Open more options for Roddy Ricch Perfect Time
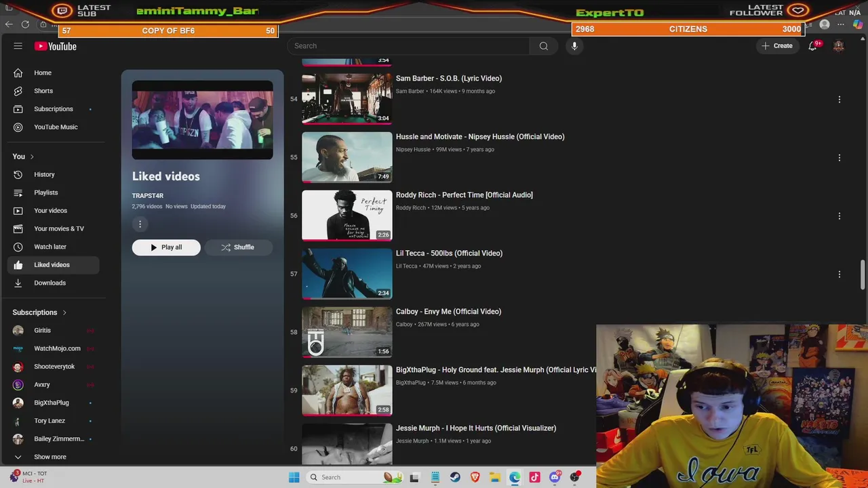 (x=840, y=216)
